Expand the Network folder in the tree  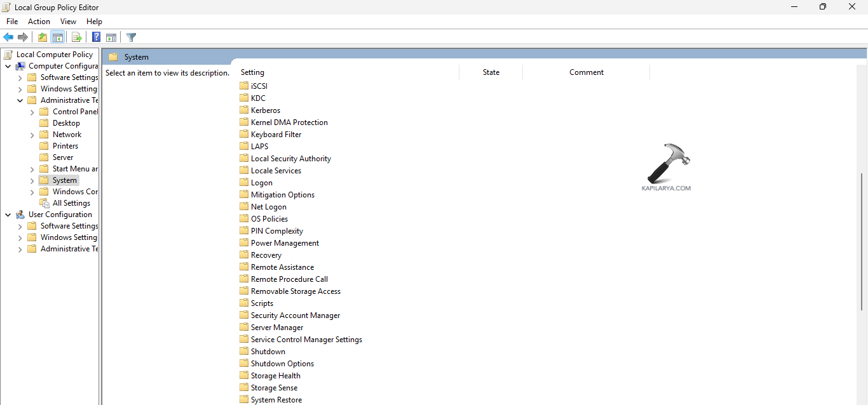(32, 135)
